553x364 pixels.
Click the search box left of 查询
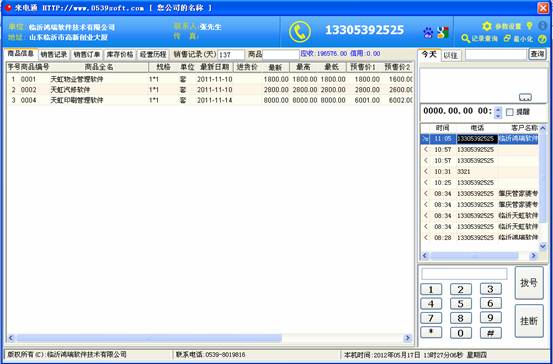[496, 55]
